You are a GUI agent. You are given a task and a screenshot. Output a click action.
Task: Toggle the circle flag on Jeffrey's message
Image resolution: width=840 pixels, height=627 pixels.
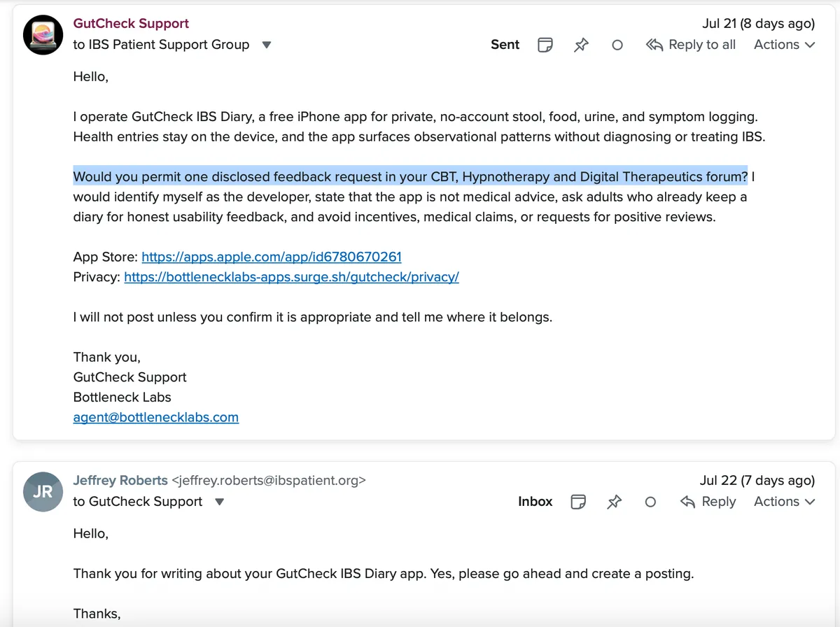click(650, 502)
